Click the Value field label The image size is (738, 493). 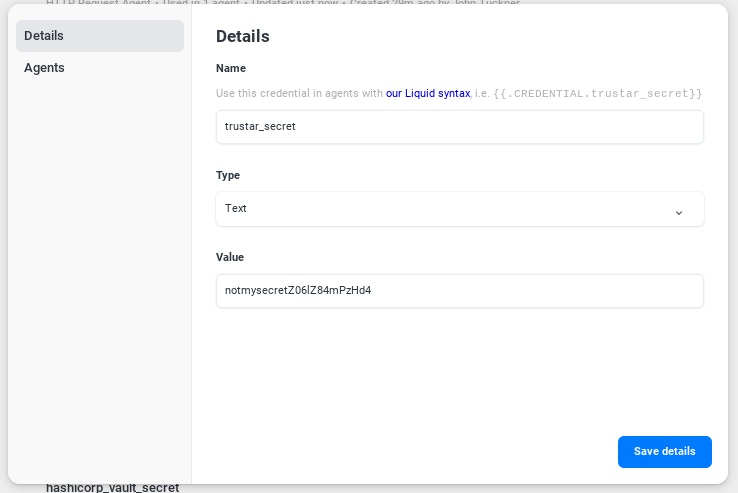click(230, 257)
